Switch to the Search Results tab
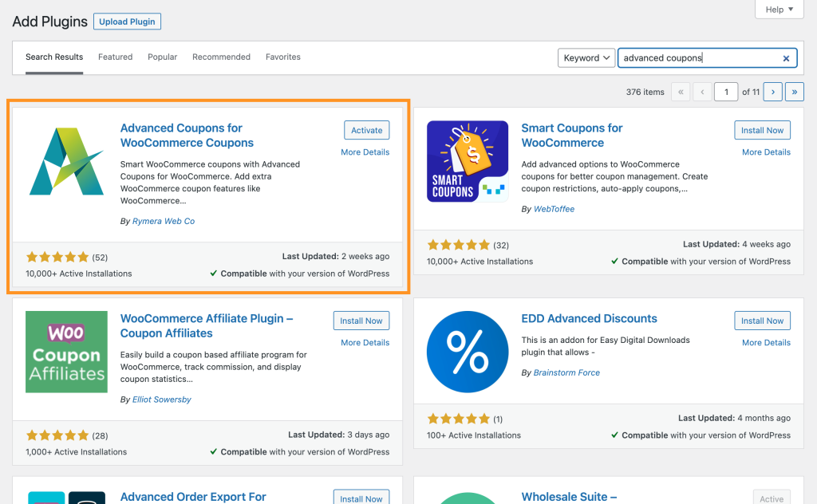Image resolution: width=817 pixels, height=504 pixels. pyautogui.click(x=54, y=57)
